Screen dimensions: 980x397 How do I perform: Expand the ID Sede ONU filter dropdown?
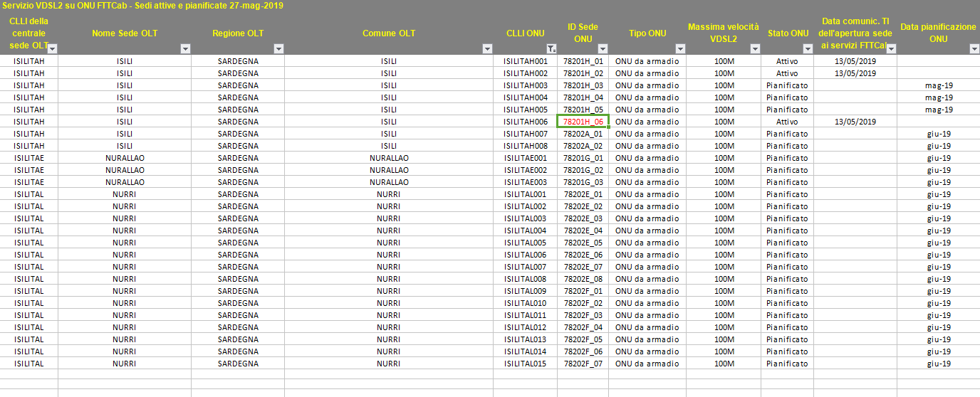603,48
